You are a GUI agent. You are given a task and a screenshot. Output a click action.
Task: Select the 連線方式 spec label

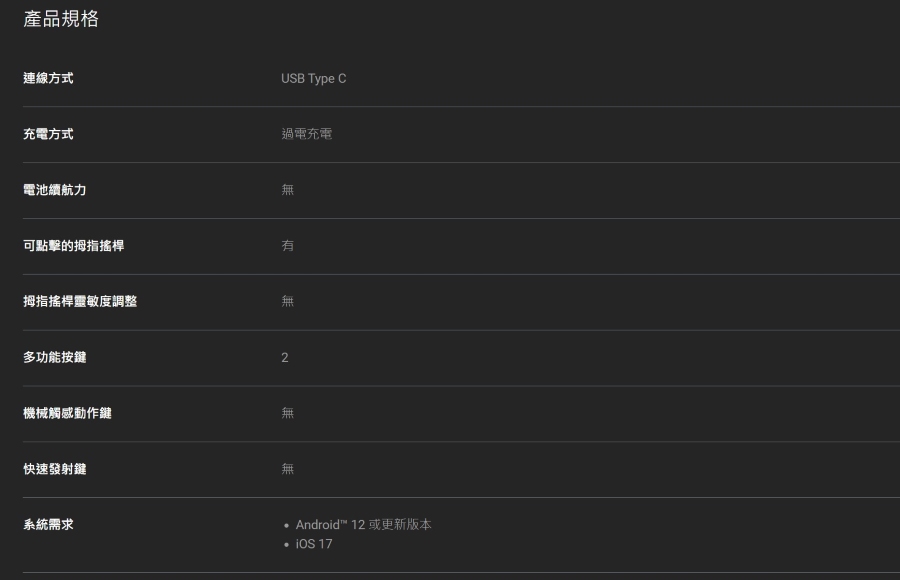pyautogui.click(x=48, y=78)
